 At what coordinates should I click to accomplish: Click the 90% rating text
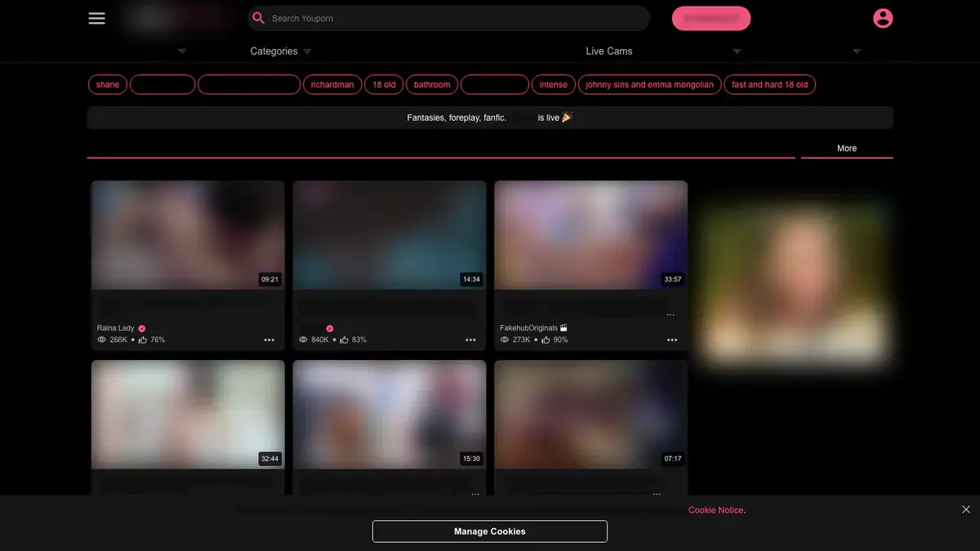[560, 340]
